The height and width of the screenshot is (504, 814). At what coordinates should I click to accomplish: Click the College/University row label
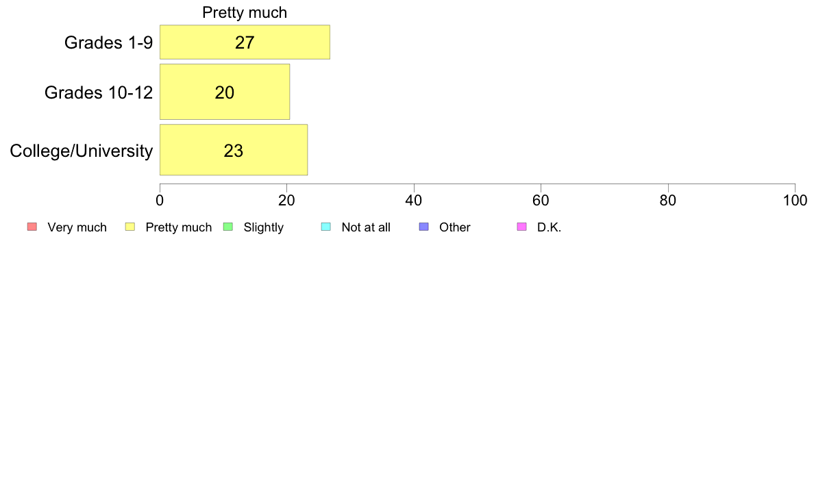82,151
